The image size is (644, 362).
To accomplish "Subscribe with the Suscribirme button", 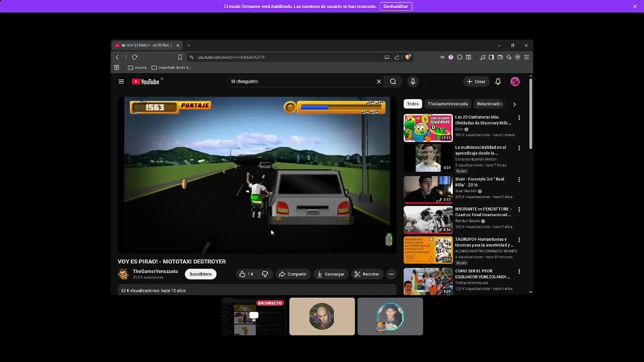I will [201, 274].
